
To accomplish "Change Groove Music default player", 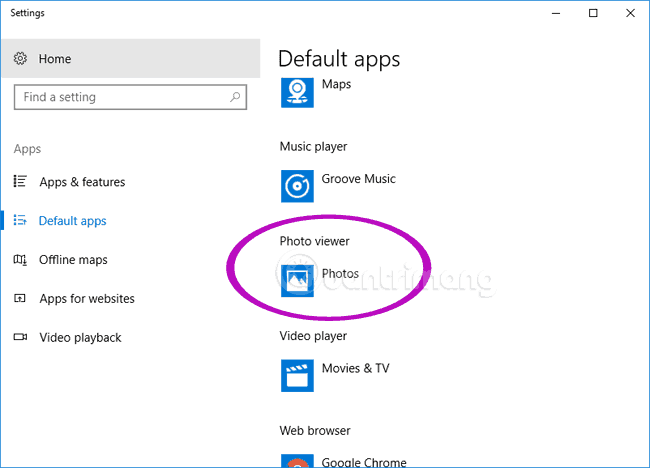I will click(359, 179).
